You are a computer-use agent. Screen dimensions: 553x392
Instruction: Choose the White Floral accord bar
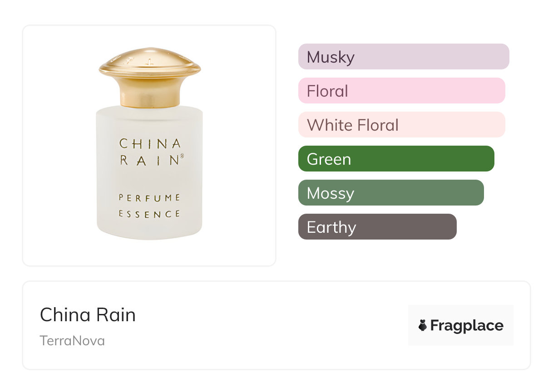(x=401, y=125)
